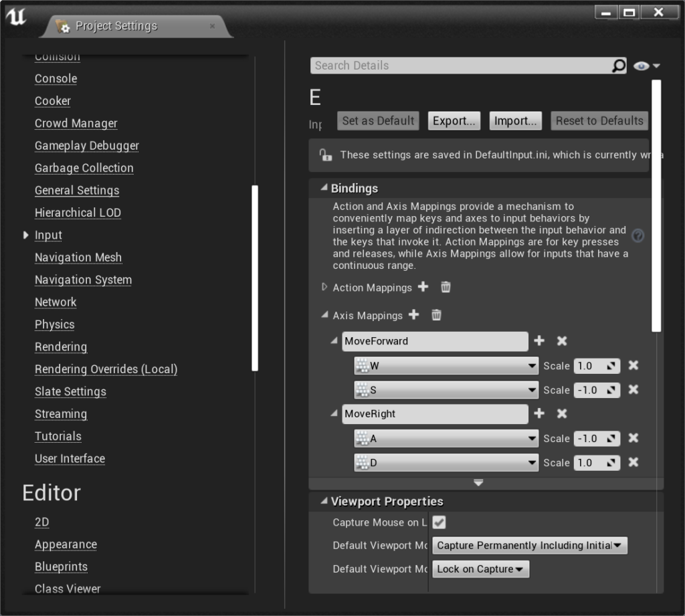
Task: Click the Export... button
Action: [x=454, y=121]
